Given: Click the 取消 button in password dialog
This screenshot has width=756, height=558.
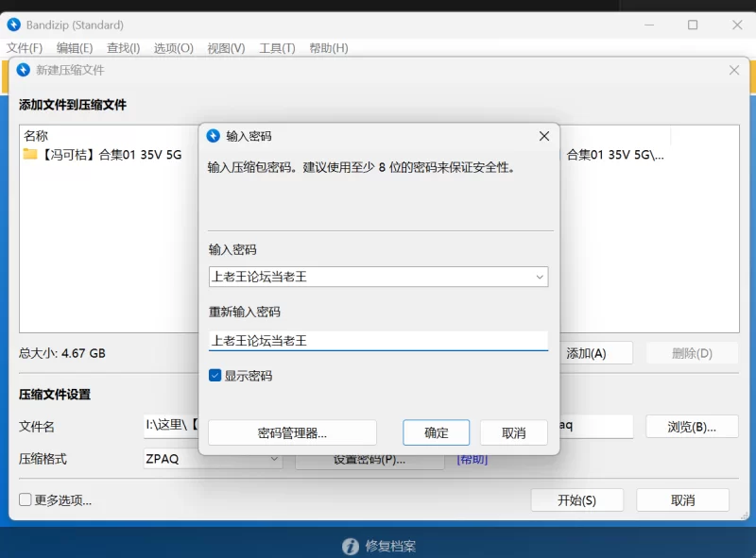Looking at the screenshot, I should tap(513, 433).
